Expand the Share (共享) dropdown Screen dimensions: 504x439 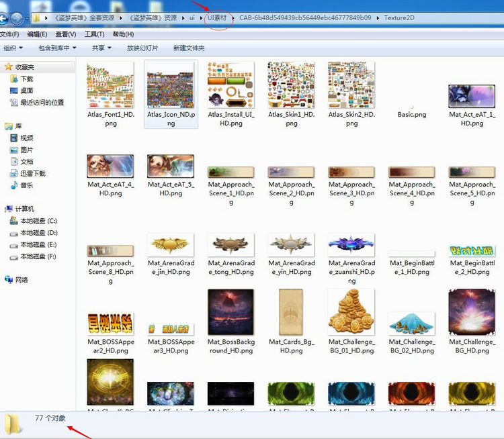click(x=101, y=48)
